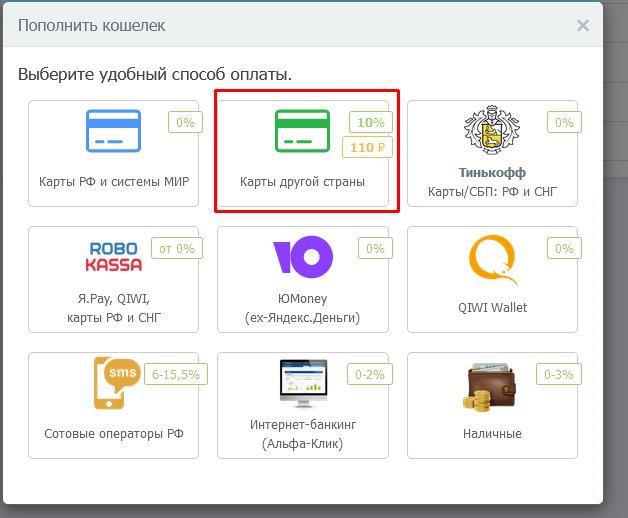Click the Наличные label

pos(492,433)
